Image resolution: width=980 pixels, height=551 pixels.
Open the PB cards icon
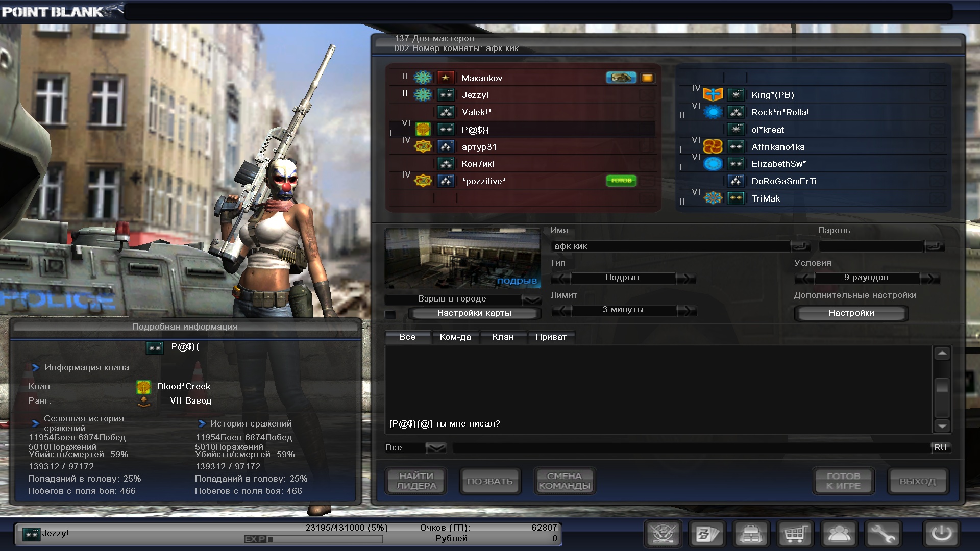tap(707, 534)
